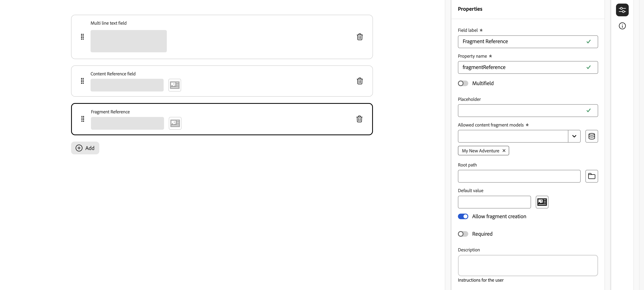Screen dimensions: 644x290
Task: Click the Field label input
Action: pyautogui.click(x=522, y=42)
